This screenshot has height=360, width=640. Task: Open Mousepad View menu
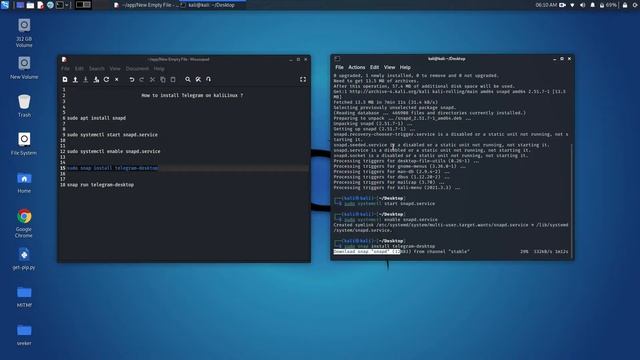115,69
